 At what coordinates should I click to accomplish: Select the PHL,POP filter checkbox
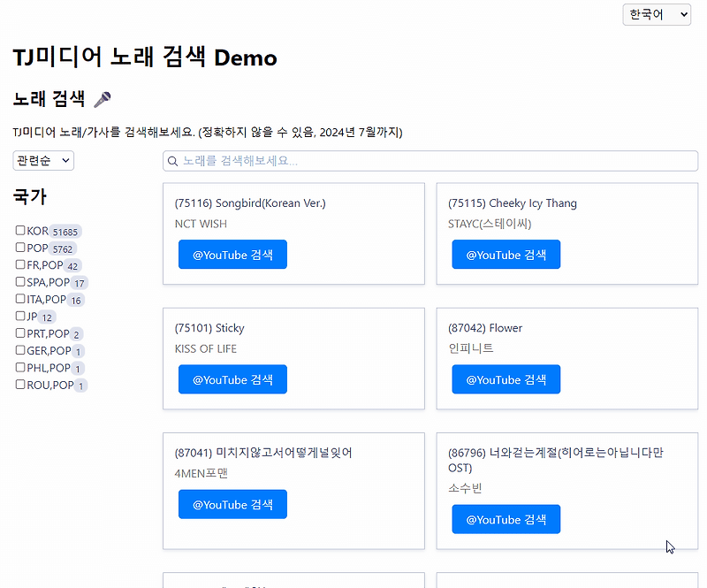coord(19,367)
